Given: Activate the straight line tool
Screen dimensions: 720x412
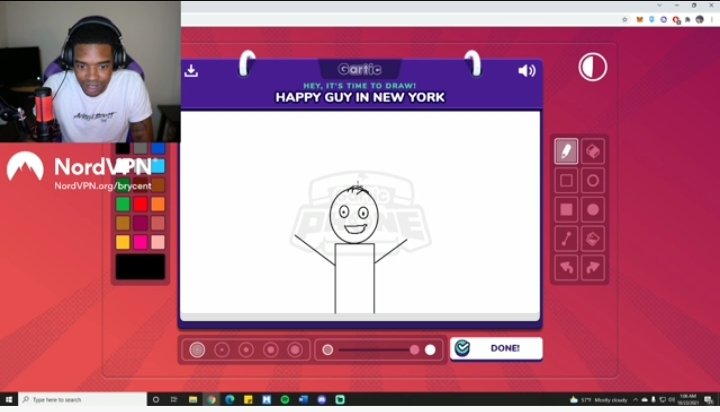Looking at the screenshot, I should coord(566,239).
